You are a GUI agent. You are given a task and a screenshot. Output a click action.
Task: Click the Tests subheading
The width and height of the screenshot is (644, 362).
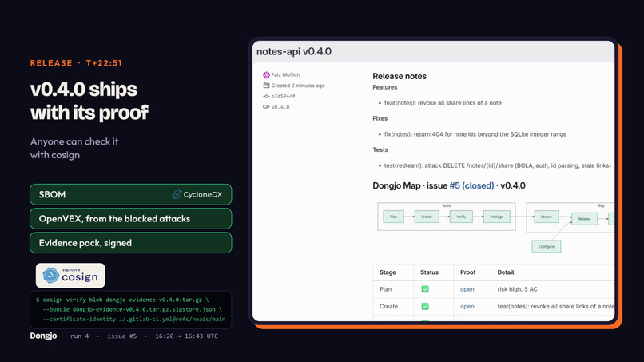(380, 149)
